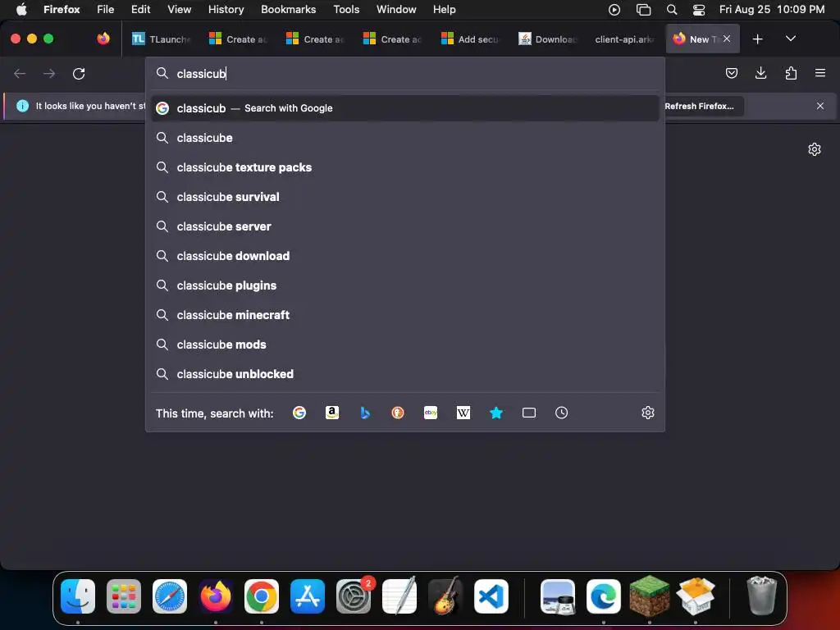The image size is (840, 630).
Task: Open Safari from the Dock
Action: 170,596
